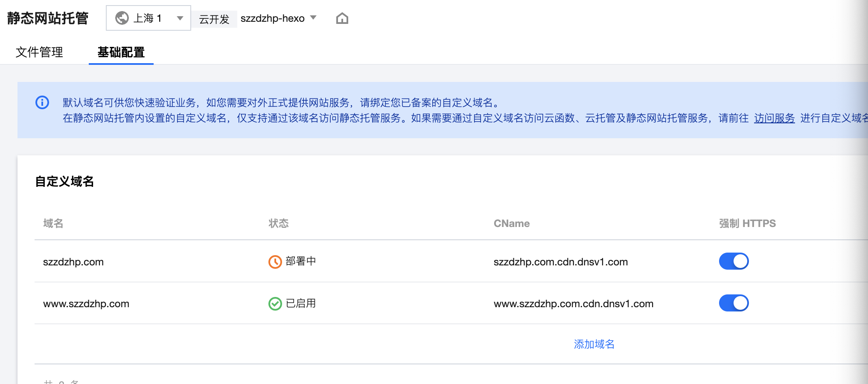The height and width of the screenshot is (384, 868).
Task: Click the 自定义域名 section heading
Action: click(64, 181)
